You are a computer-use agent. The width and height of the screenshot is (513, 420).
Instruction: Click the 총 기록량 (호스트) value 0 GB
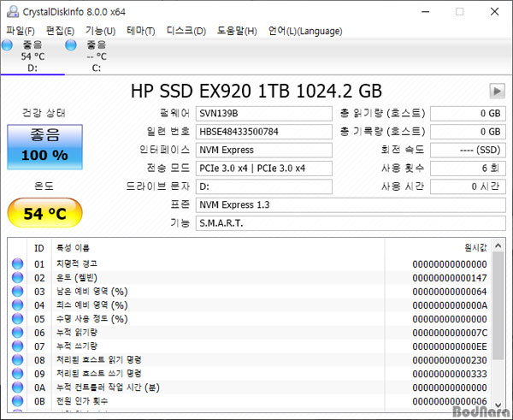point(468,132)
